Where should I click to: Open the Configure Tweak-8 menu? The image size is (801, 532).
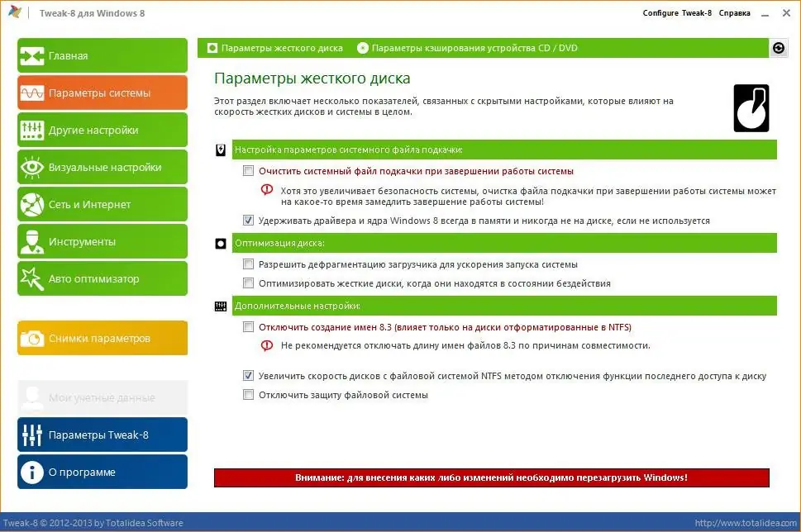pos(677,12)
